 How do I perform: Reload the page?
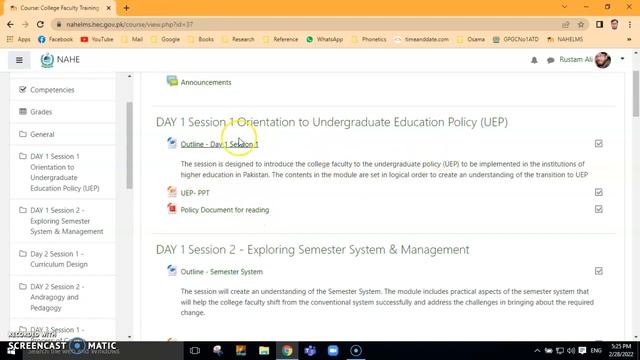tap(40, 24)
